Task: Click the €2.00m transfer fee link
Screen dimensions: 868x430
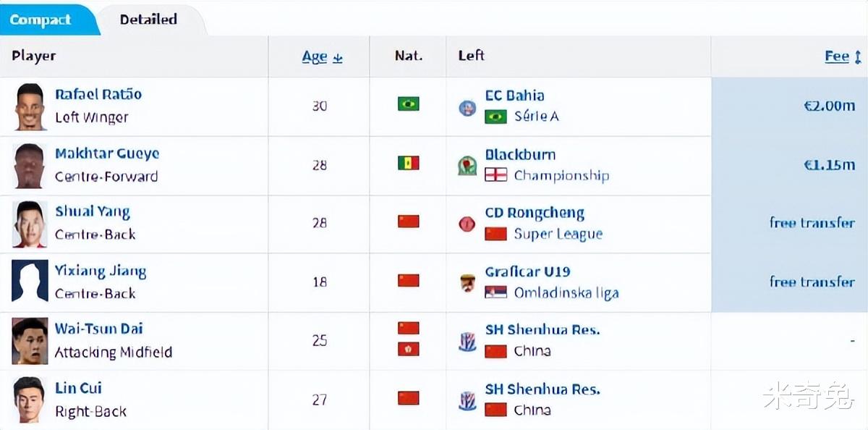Action: pyautogui.click(x=829, y=106)
